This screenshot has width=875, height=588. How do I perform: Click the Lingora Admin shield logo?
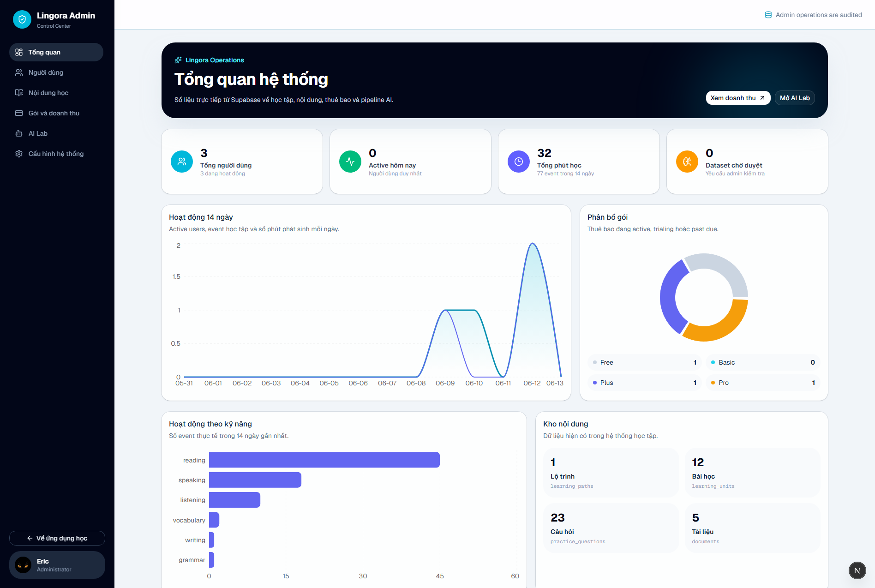tap(22, 19)
